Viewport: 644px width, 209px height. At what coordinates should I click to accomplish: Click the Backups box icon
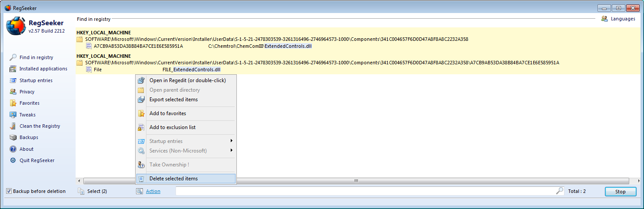[13, 137]
